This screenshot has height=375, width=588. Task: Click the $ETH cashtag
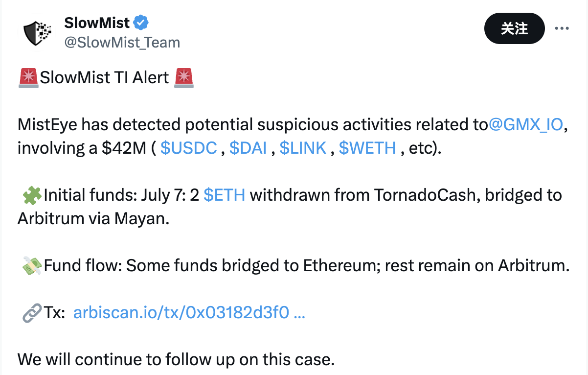pyautogui.click(x=224, y=195)
